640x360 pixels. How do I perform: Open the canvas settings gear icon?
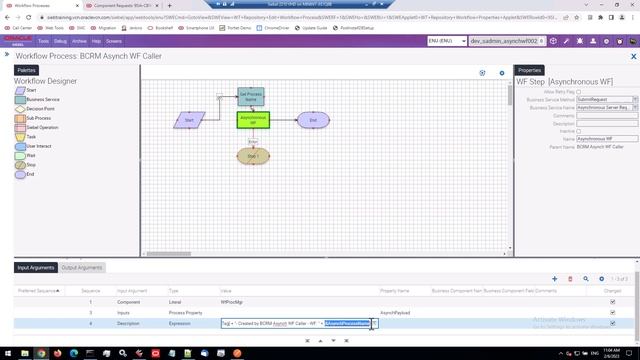(x=502, y=73)
